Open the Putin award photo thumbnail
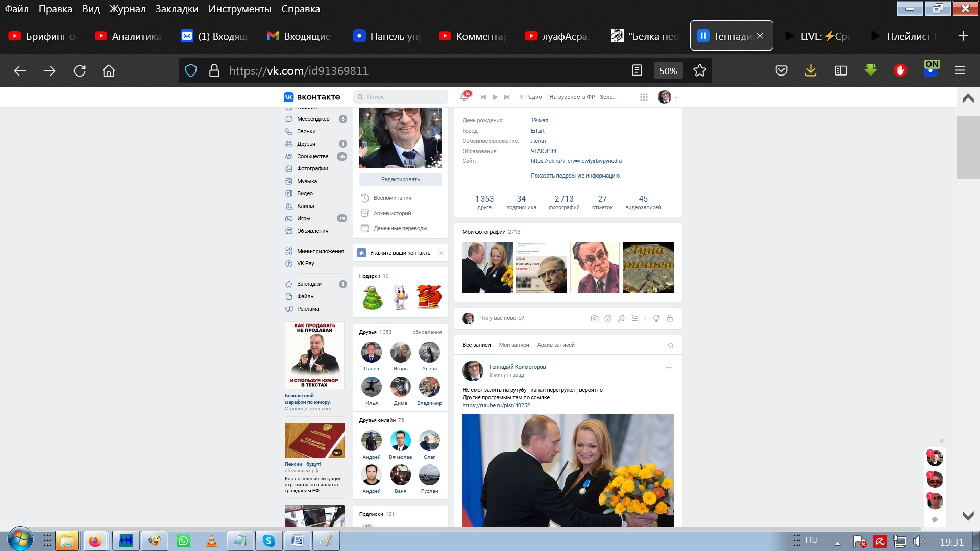This screenshot has width=980, height=551. (487, 268)
